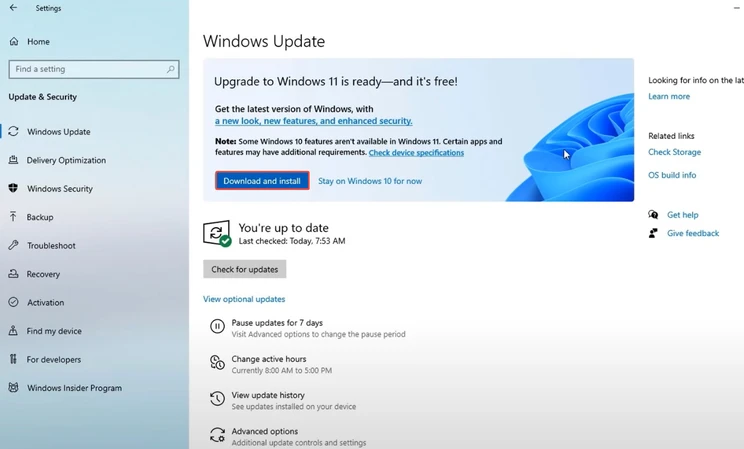Open Check device specifications link
Viewport: 744px width, 449px height.
click(x=416, y=152)
